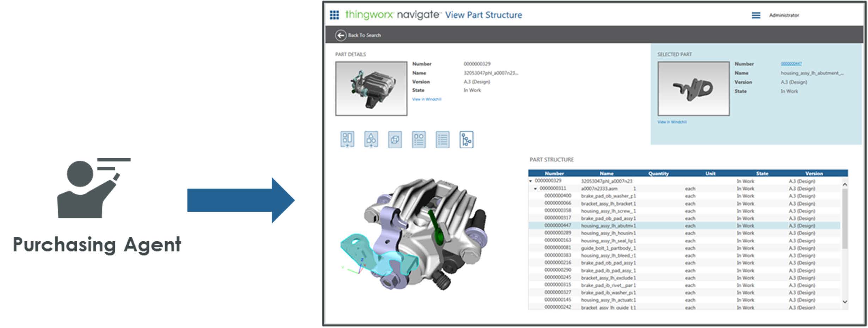Click the Name column header
The height and width of the screenshot is (328, 868).
(606, 173)
